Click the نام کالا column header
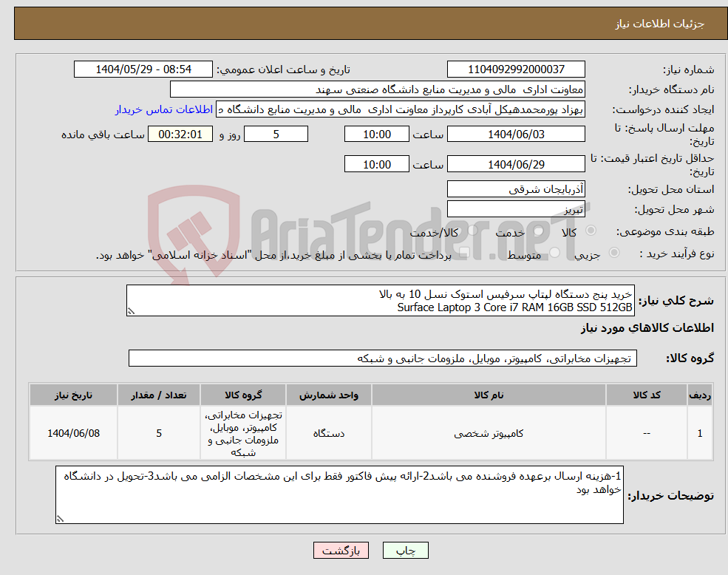 (489, 395)
